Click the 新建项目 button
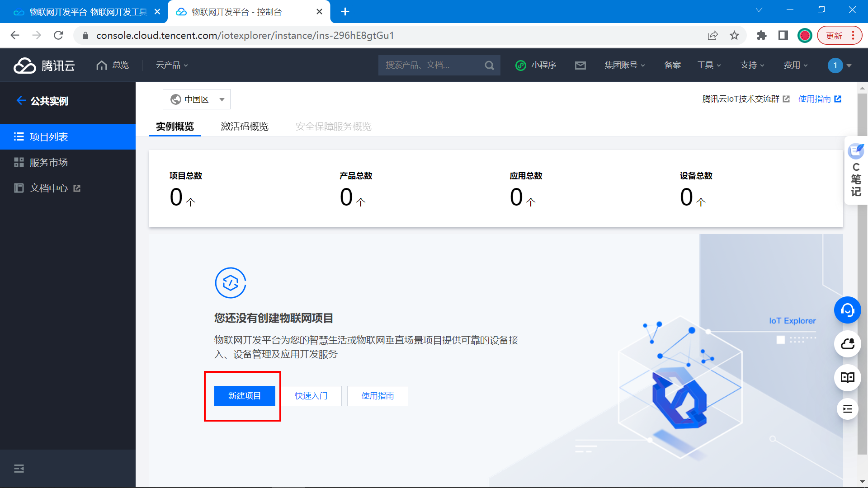Viewport: 868px width, 488px height. click(x=245, y=396)
